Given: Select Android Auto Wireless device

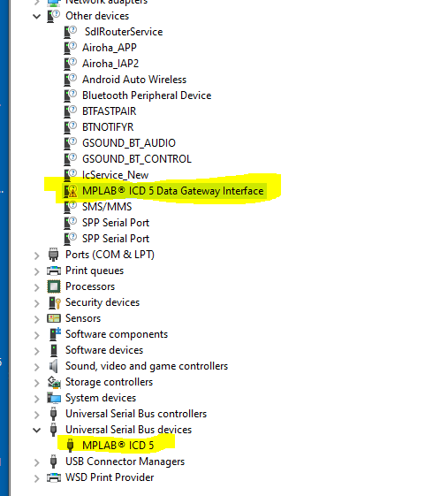Looking at the screenshot, I should point(134,80).
